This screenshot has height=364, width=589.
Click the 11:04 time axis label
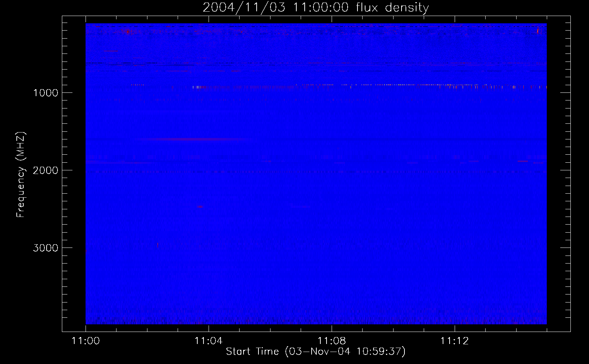tap(209, 341)
